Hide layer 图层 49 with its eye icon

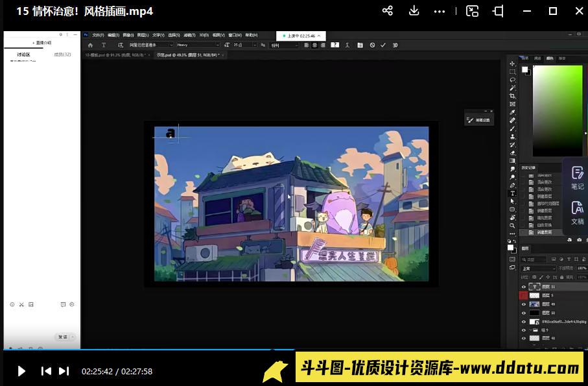coord(524,304)
